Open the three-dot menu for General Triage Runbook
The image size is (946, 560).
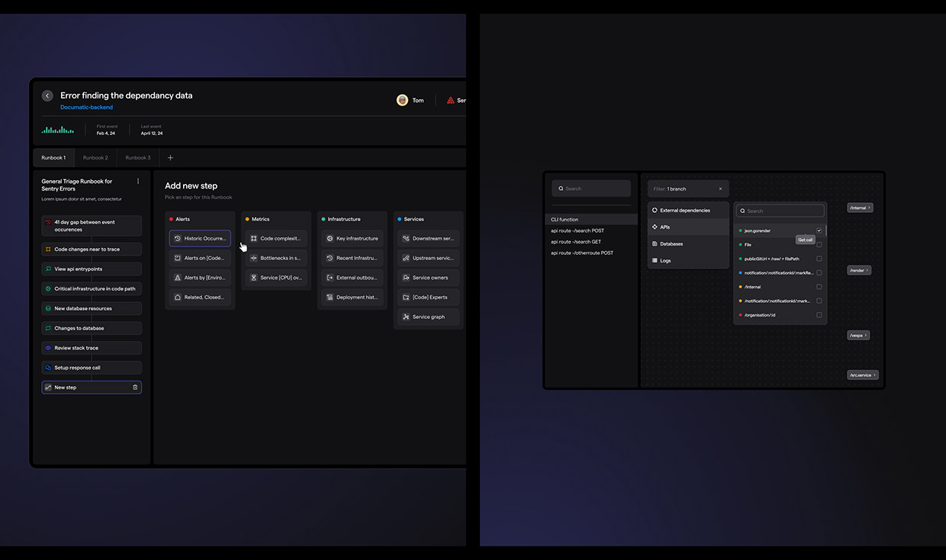138,182
